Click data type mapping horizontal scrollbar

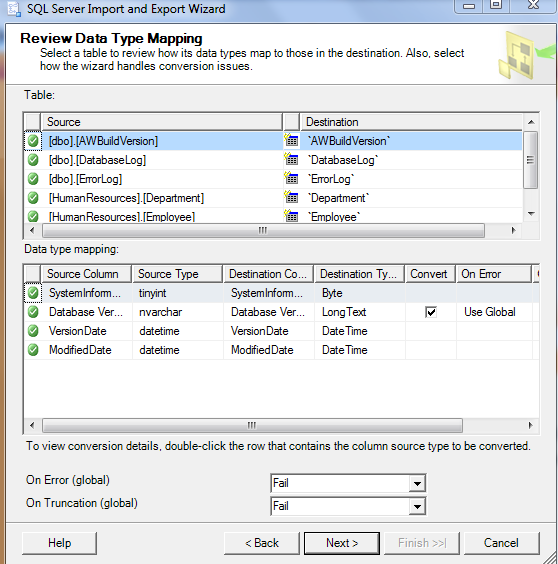[252, 426]
